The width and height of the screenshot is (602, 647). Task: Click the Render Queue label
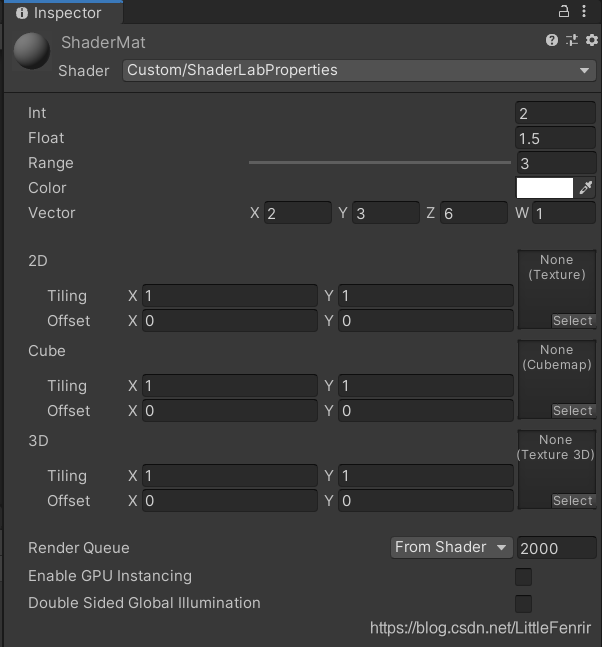pyautogui.click(x=79, y=548)
